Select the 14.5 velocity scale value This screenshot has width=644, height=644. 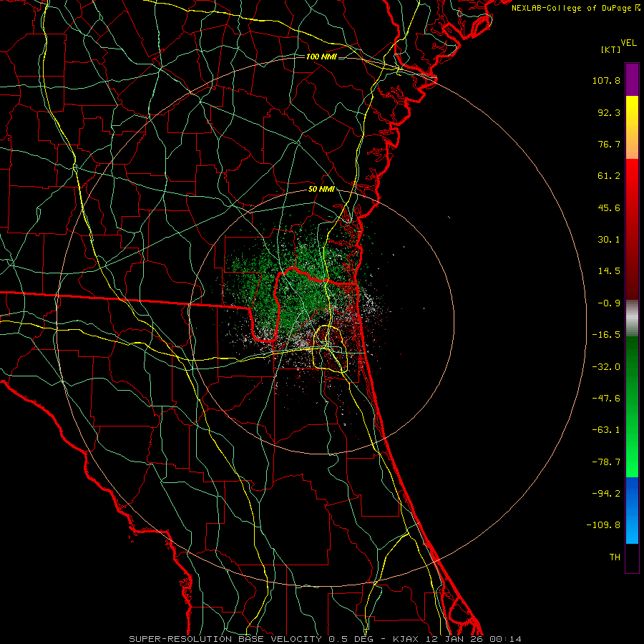tap(609, 271)
